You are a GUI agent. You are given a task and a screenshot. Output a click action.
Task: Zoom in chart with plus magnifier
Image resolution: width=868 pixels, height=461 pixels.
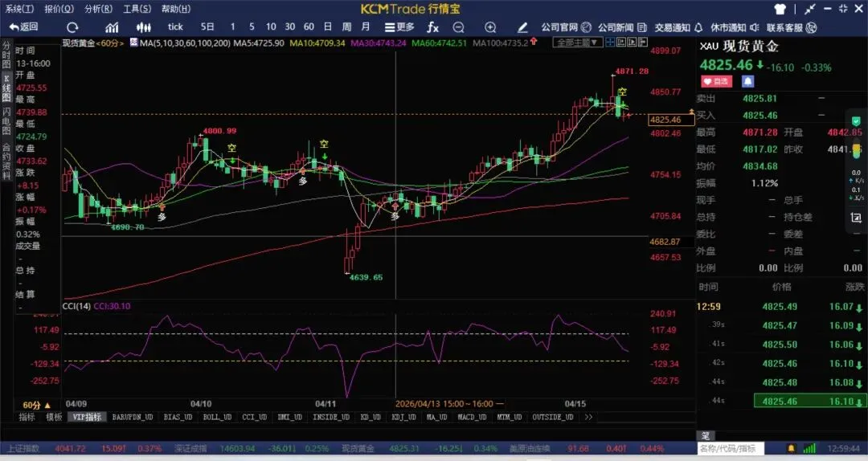click(x=490, y=27)
